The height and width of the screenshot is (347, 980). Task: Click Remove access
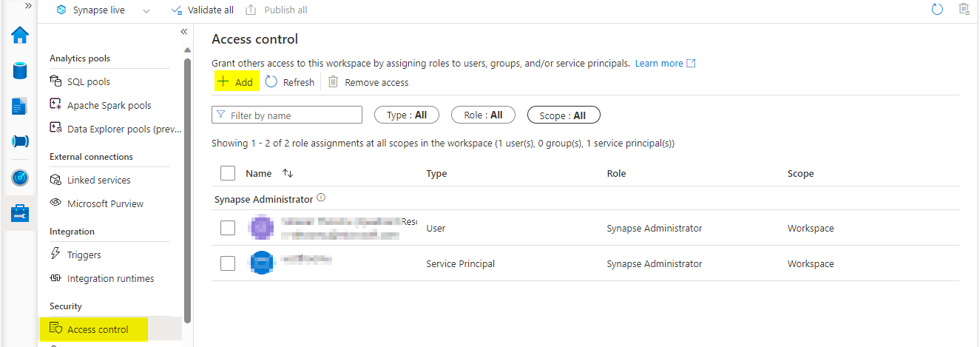[368, 82]
